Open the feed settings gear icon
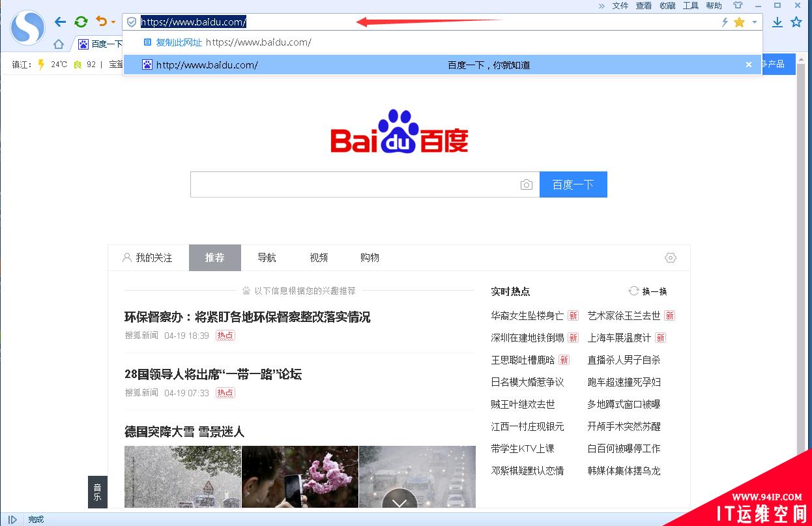The image size is (812, 526). (x=671, y=257)
